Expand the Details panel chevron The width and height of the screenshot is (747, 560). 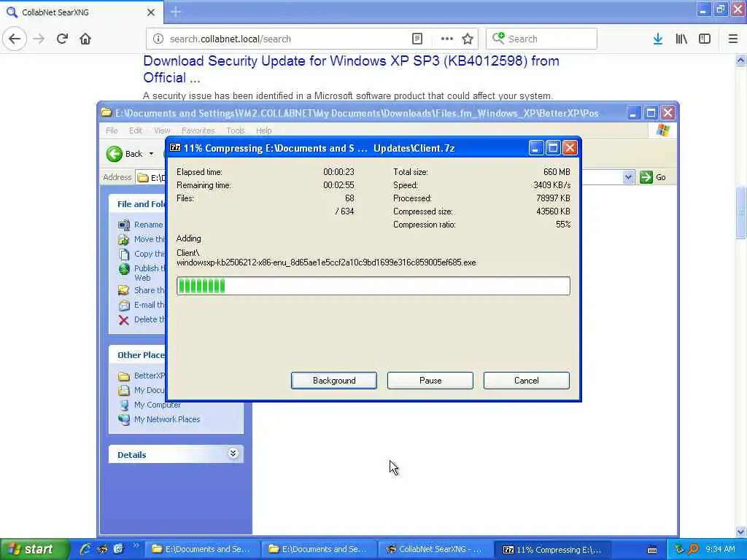coord(233,454)
